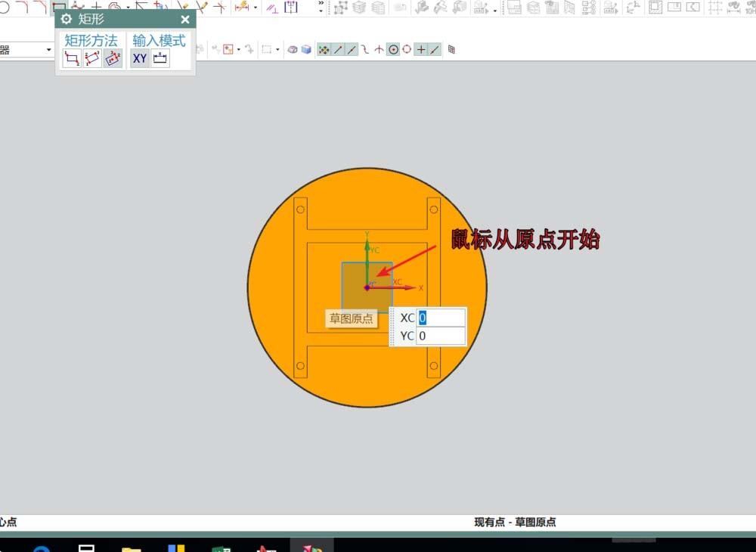Click the center point snap icon
Screen dimensions: 756x552
tap(392, 49)
